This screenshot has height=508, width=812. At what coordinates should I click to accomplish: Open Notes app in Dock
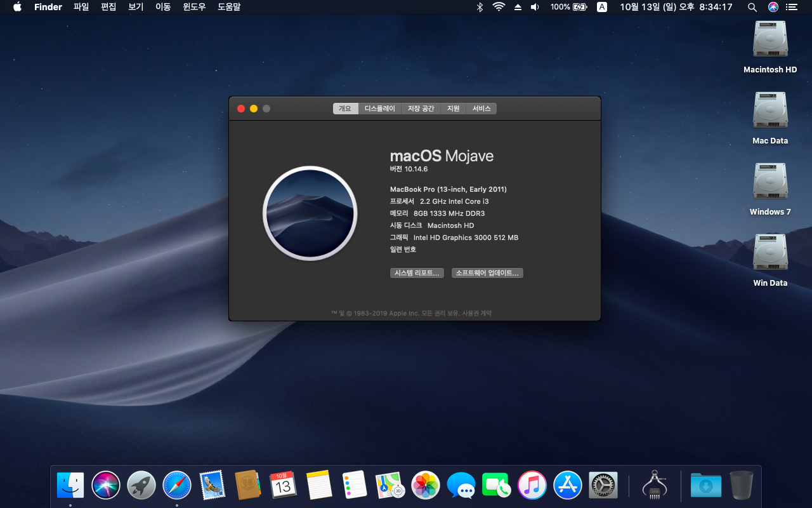coord(319,486)
